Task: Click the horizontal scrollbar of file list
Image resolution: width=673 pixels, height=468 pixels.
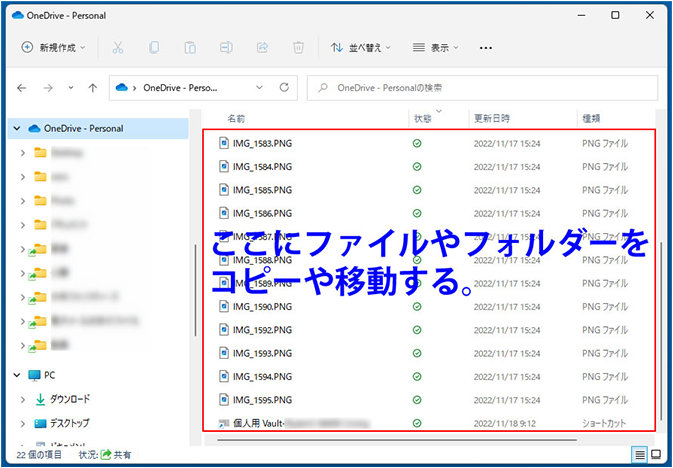Action: click(397, 440)
